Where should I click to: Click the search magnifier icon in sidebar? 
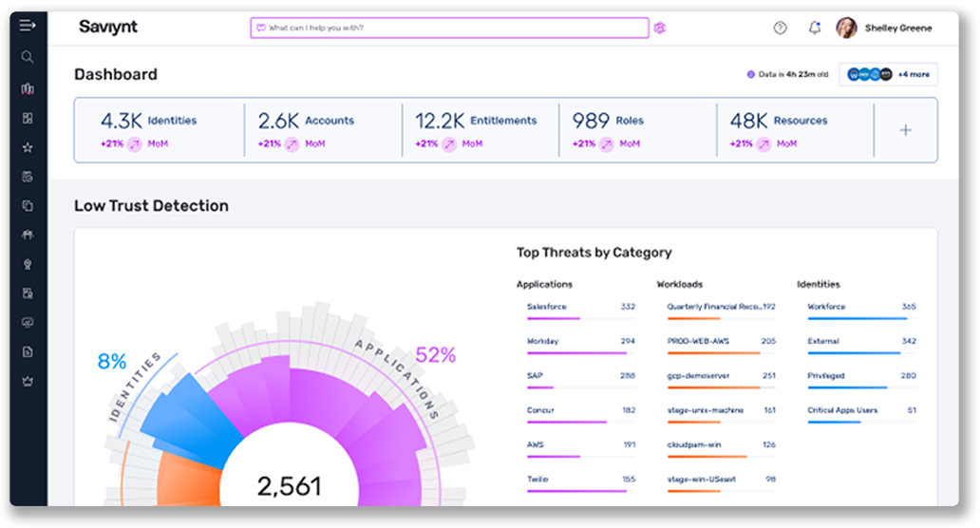click(x=28, y=57)
